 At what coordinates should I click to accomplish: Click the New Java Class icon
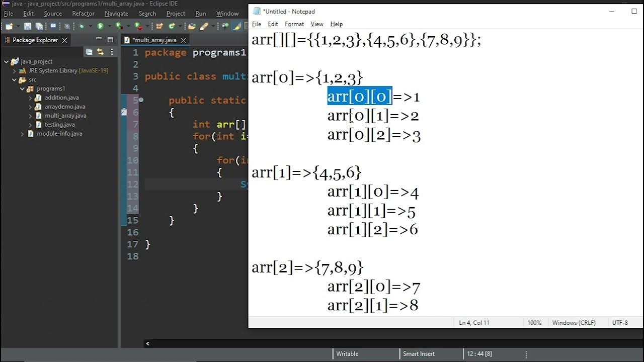pos(172,26)
